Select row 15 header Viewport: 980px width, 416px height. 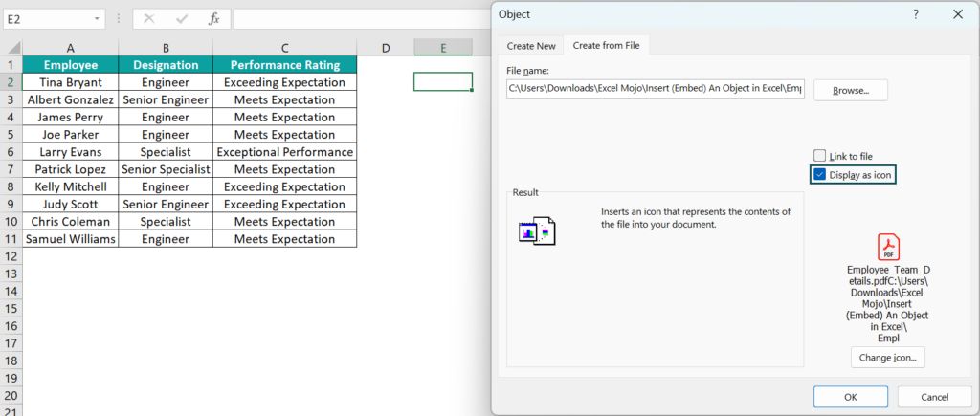tap(11, 309)
